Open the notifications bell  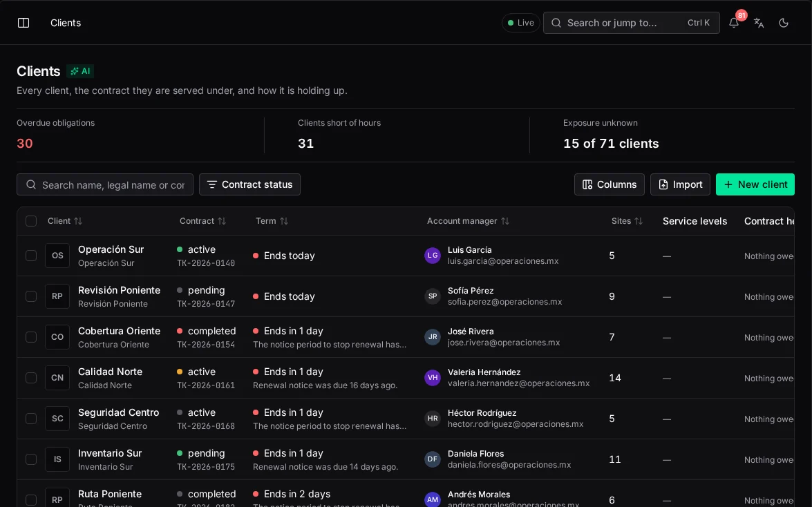[x=734, y=23]
